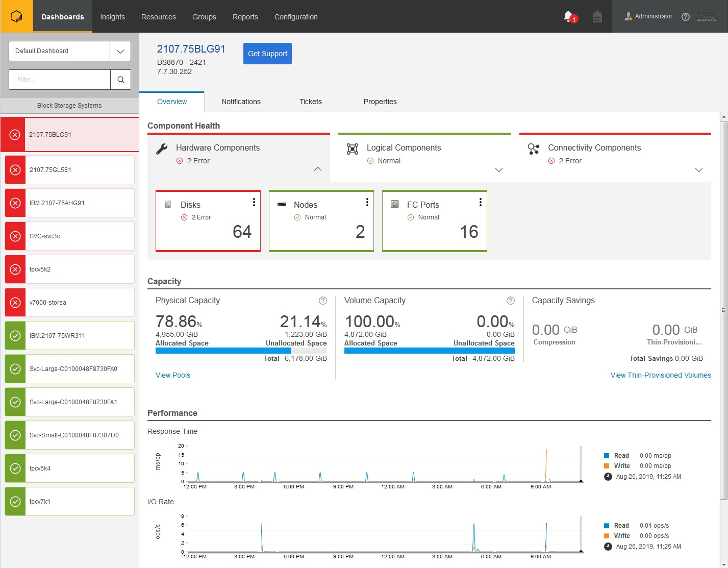728x568 pixels.
Task: Open the clipboard tasks icon
Action: (597, 17)
